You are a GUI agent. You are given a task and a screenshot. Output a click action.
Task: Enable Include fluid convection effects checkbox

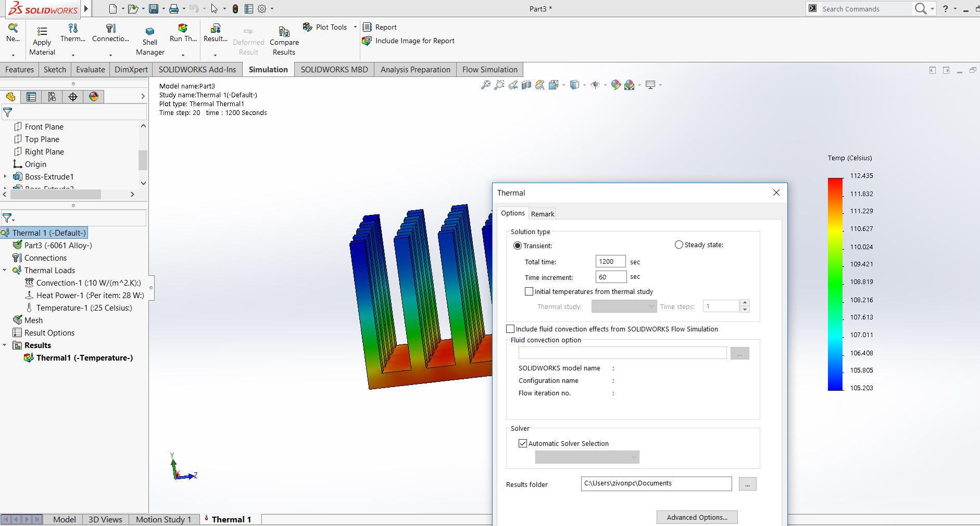[x=510, y=329]
